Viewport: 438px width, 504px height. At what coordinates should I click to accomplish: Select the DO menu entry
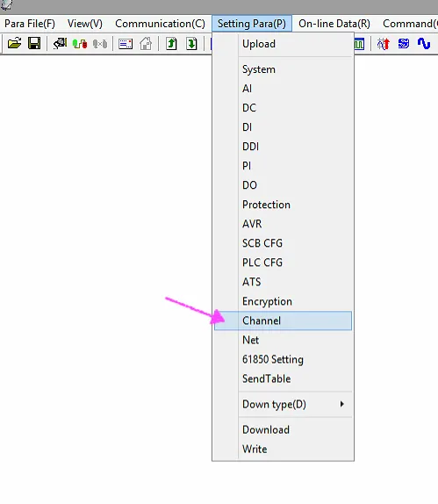tap(283, 185)
